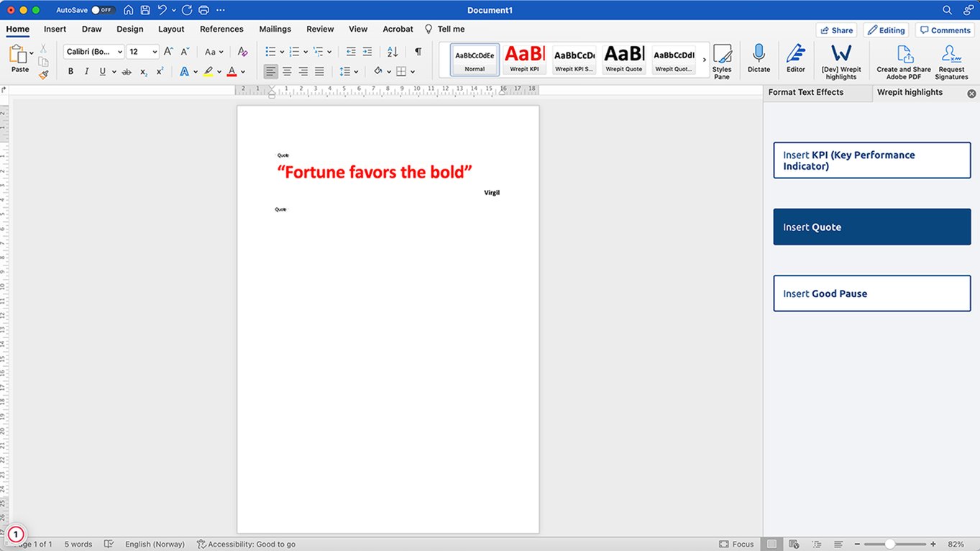
Task: Open the Styles Pane
Action: tap(722, 62)
